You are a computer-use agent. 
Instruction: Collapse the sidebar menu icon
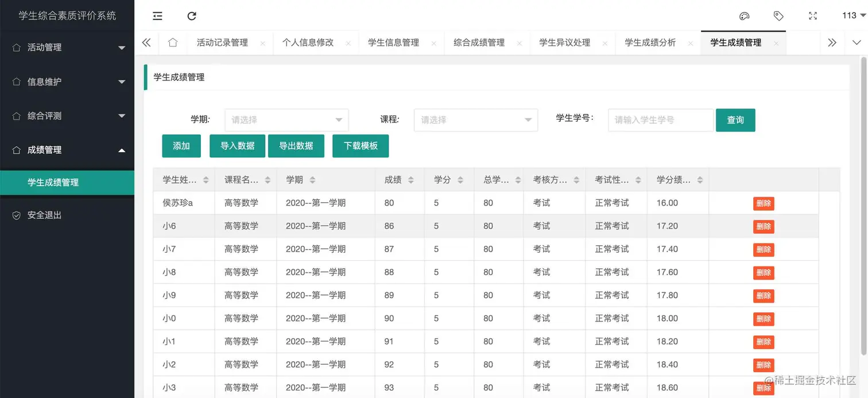[x=157, y=16]
